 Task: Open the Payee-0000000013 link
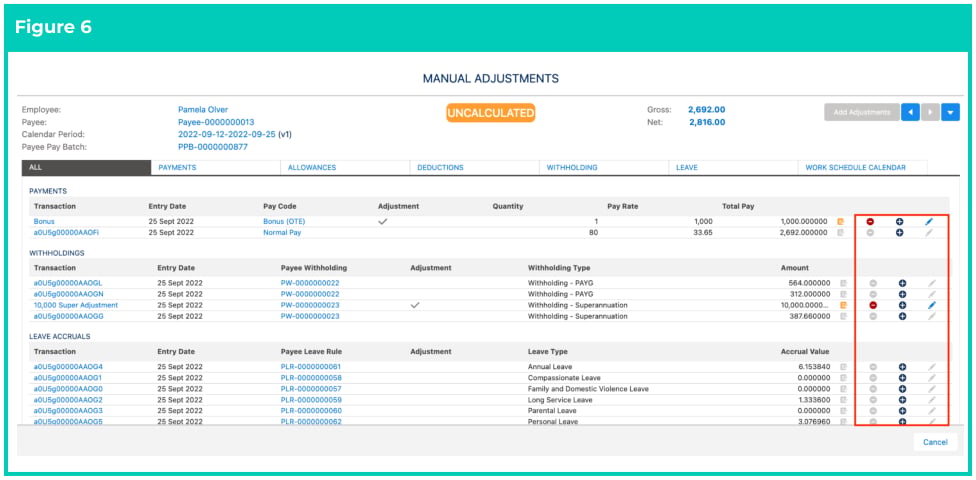coord(216,122)
